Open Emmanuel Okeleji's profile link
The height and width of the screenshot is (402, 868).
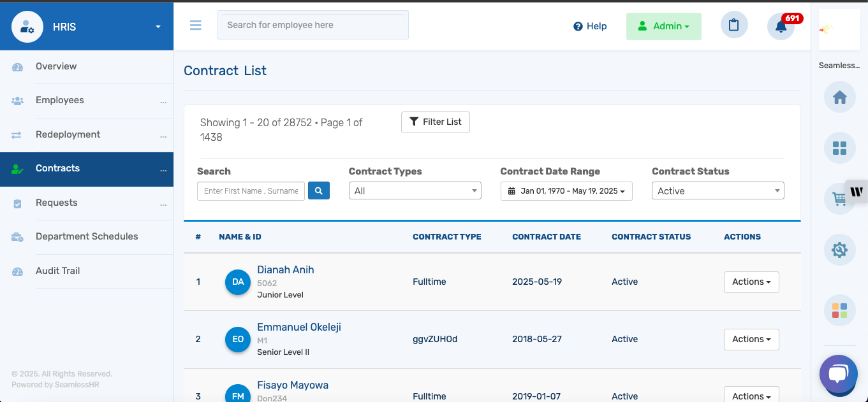pyautogui.click(x=299, y=327)
